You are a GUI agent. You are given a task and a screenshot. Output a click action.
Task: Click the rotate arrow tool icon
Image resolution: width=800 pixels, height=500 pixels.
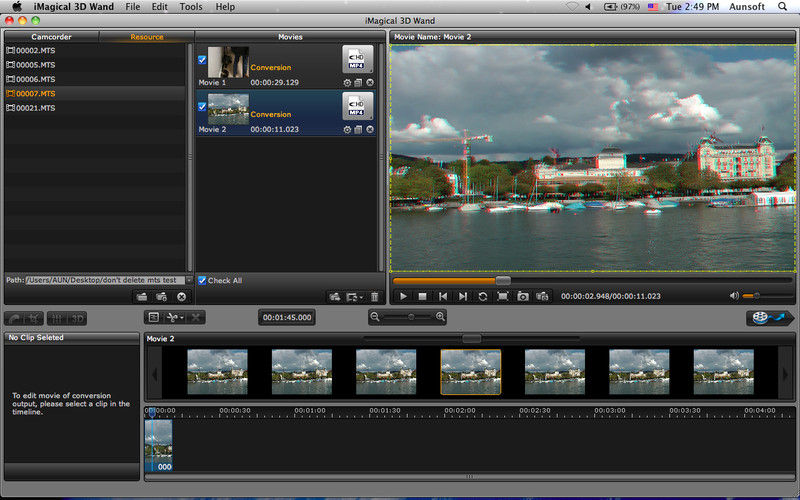[x=15, y=319]
